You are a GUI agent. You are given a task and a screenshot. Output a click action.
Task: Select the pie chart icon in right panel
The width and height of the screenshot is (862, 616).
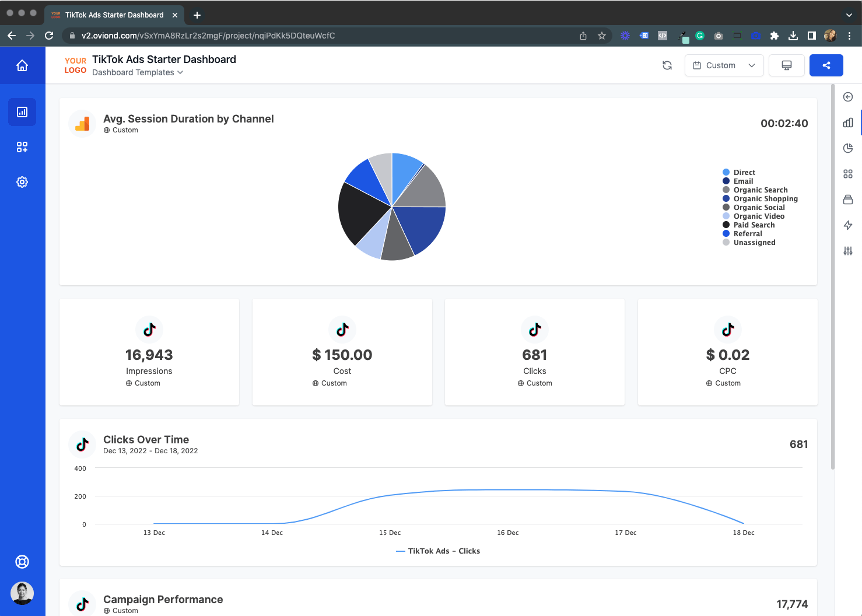pyautogui.click(x=848, y=148)
